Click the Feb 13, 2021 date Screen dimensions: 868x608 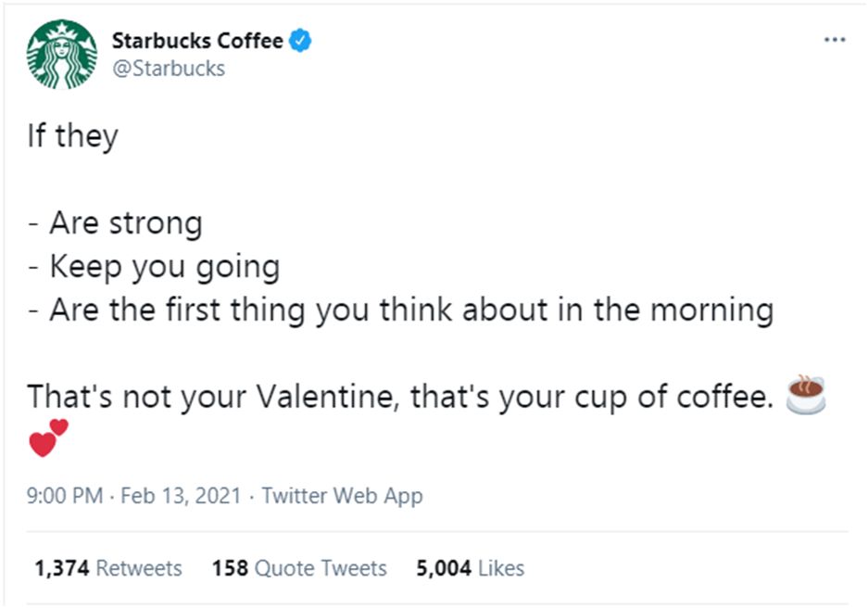[x=181, y=496]
